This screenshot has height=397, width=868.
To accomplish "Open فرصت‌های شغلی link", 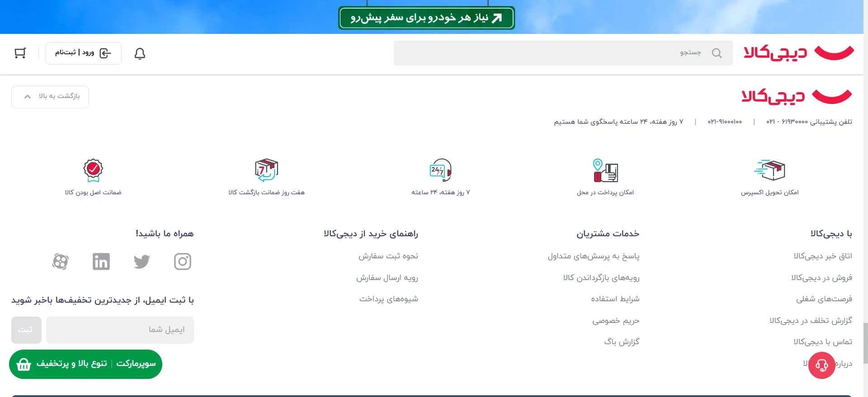I will [824, 299].
